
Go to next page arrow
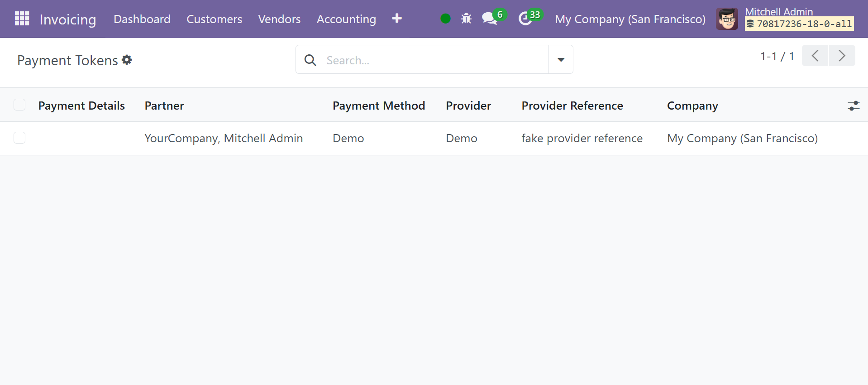pyautogui.click(x=842, y=56)
